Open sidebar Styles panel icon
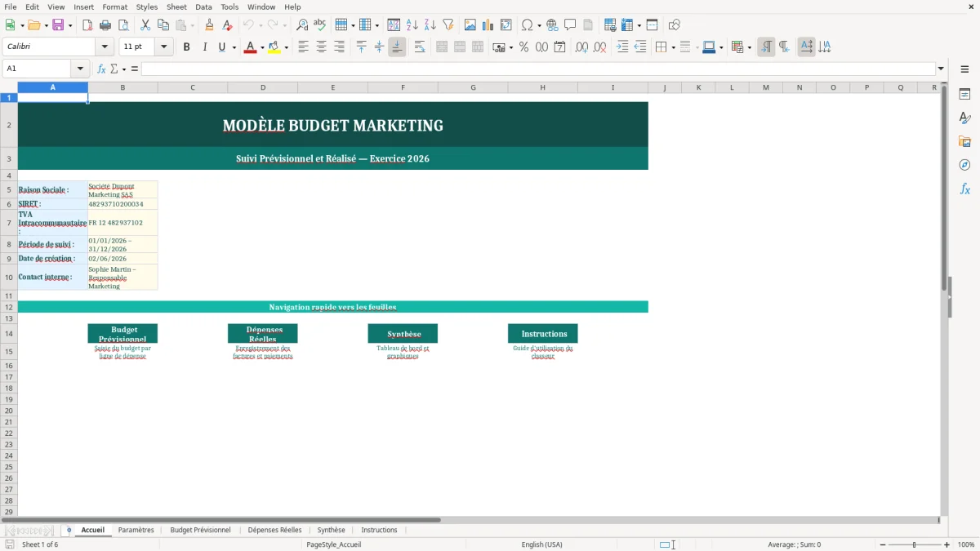Screen dimensions: 980x551 pyautogui.click(x=964, y=118)
